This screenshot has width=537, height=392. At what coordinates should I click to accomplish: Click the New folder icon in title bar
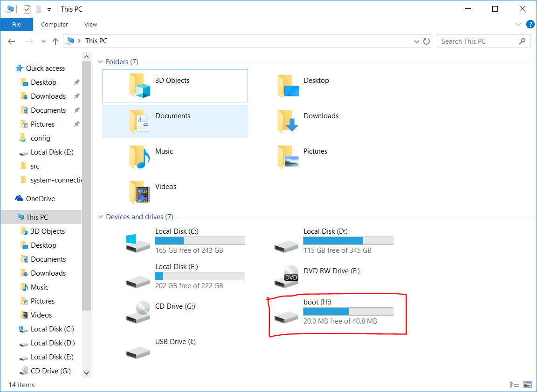(x=39, y=9)
